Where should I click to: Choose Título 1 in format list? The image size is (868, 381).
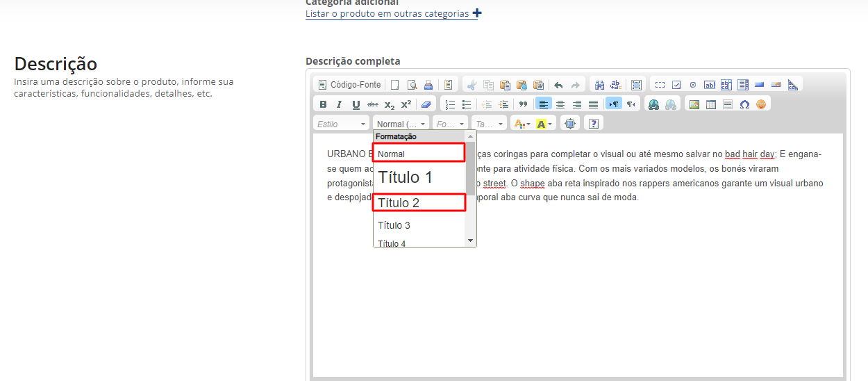[419, 177]
